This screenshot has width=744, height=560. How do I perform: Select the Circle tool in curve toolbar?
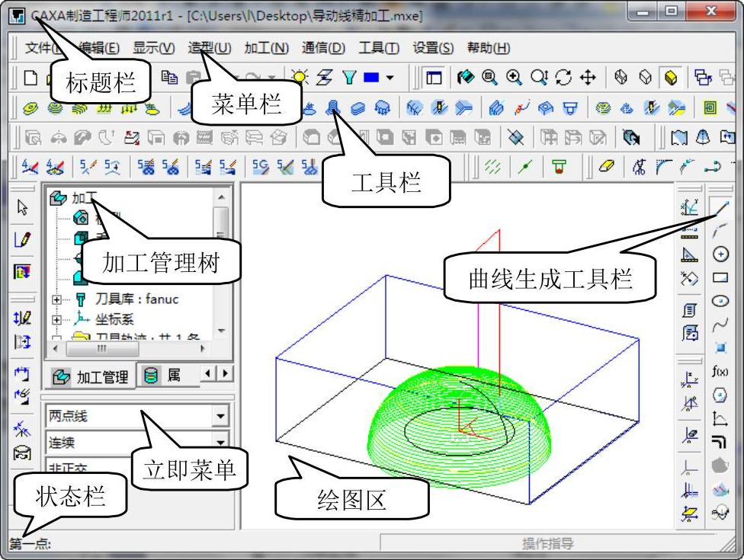pos(720,254)
